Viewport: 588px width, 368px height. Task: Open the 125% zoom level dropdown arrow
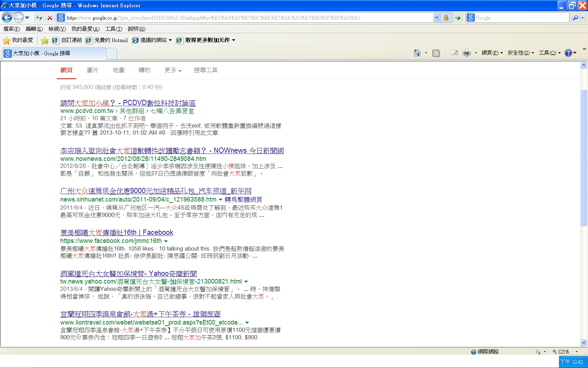point(576,352)
